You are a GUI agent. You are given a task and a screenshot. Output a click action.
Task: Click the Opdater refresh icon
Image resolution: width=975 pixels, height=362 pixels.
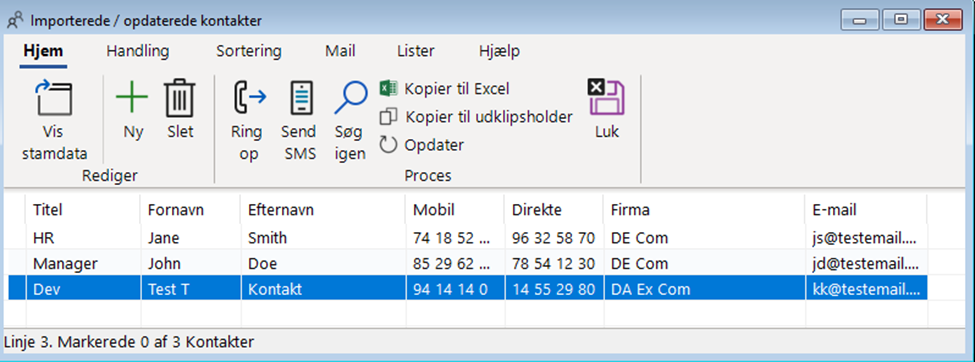coord(388,145)
